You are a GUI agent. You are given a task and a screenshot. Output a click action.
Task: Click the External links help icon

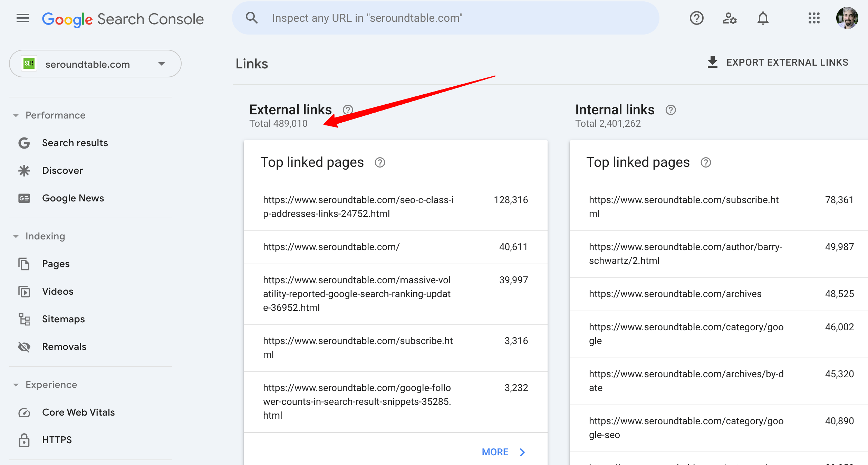click(x=348, y=110)
